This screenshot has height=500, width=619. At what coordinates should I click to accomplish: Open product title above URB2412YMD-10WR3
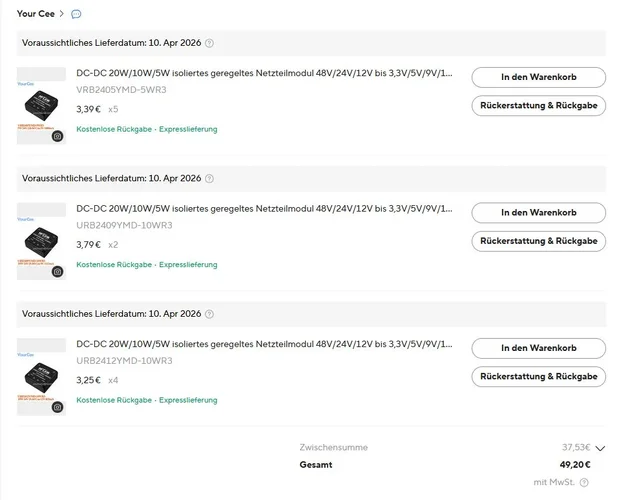[264, 344]
